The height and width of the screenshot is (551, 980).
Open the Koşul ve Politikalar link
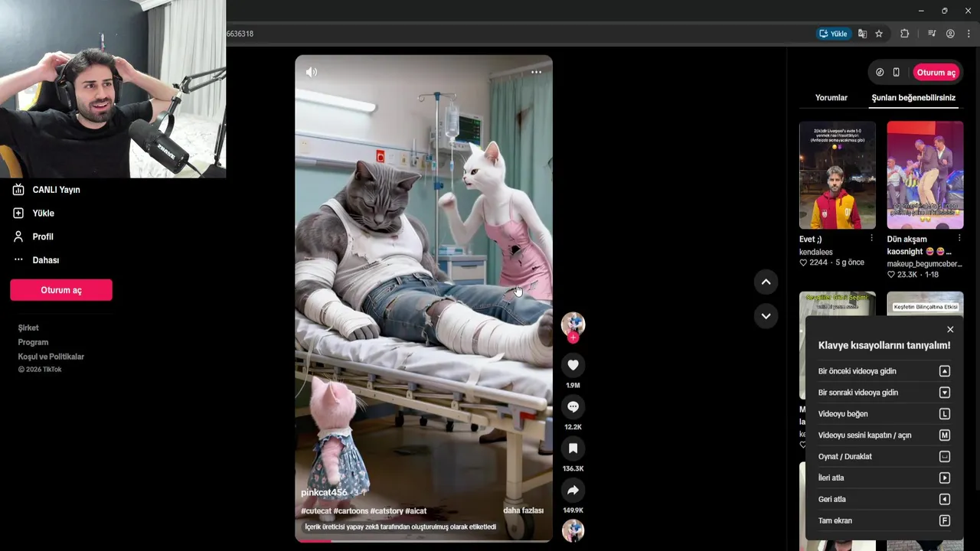coord(51,357)
